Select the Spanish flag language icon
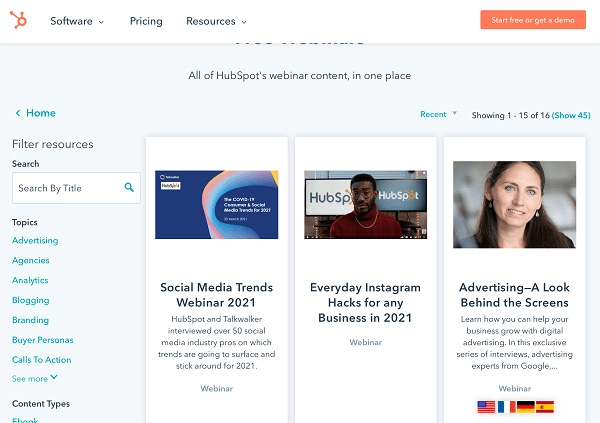Image resolution: width=600 pixels, height=423 pixels. [x=545, y=407]
